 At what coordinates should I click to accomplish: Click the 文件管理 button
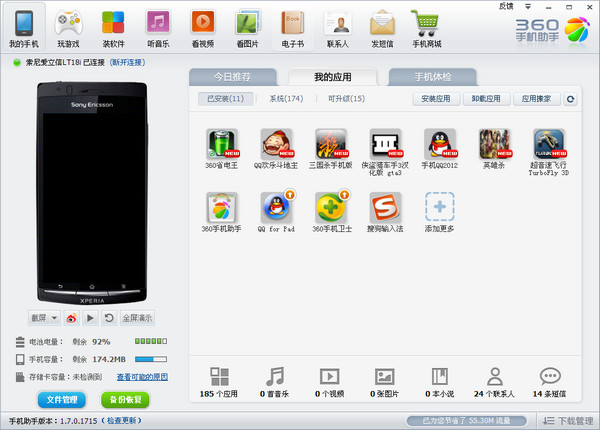click(x=62, y=400)
